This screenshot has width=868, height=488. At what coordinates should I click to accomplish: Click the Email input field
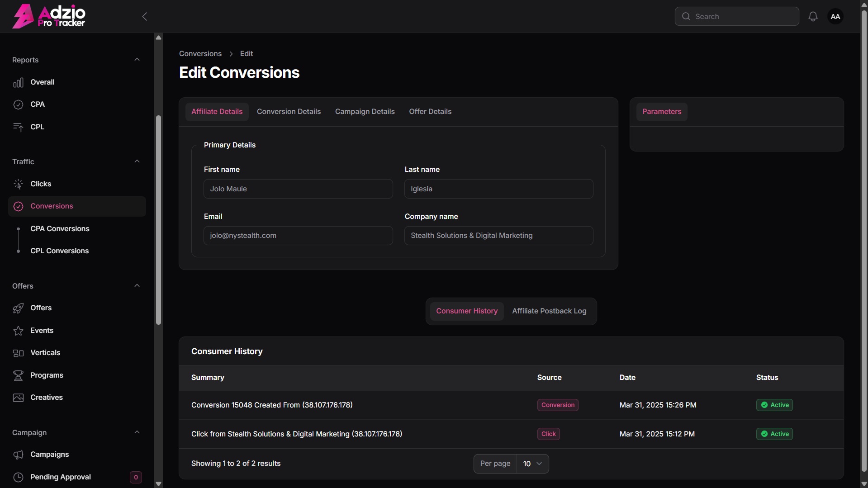(x=298, y=236)
